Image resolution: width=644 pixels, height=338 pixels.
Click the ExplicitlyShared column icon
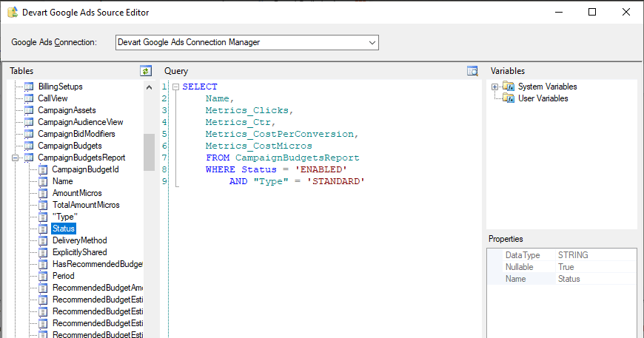[43, 252]
